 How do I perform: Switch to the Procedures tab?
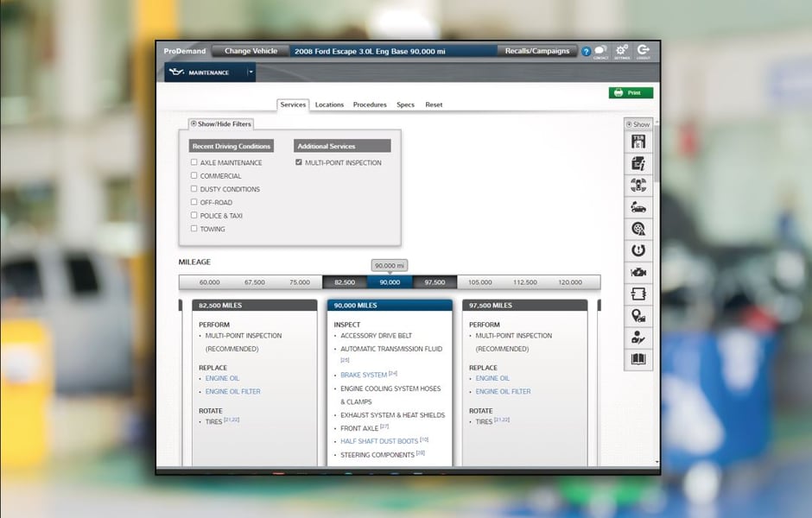point(370,105)
